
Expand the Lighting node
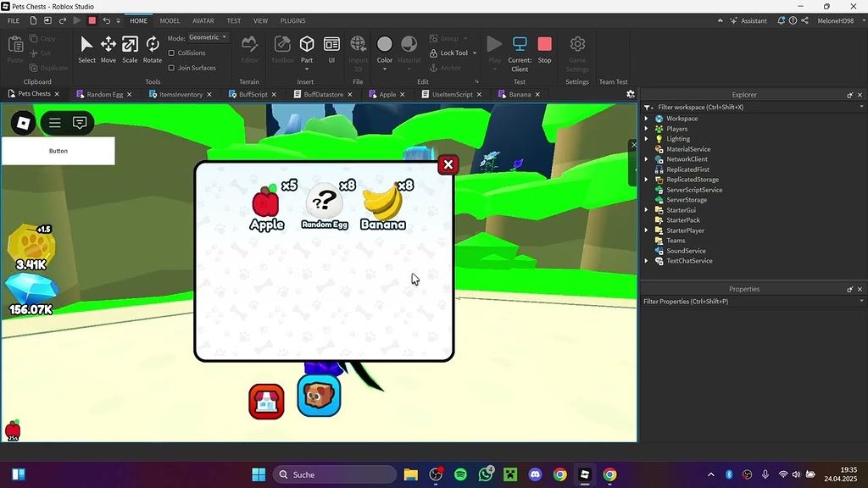(x=646, y=139)
